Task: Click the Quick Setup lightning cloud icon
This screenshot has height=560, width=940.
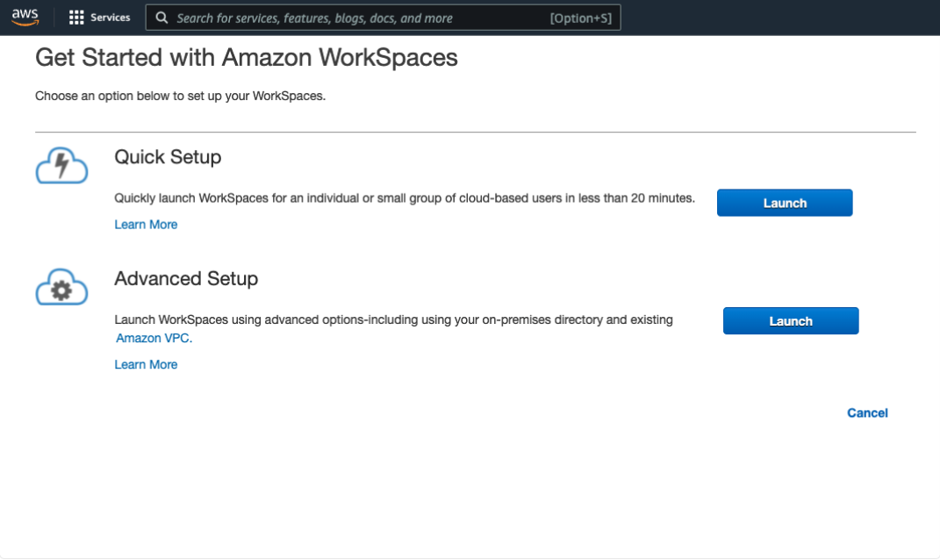Action: point(61,166)
